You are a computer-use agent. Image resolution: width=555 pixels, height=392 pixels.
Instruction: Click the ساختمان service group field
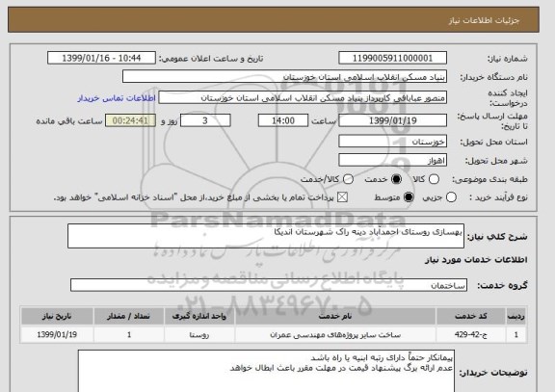pos(269,285)
